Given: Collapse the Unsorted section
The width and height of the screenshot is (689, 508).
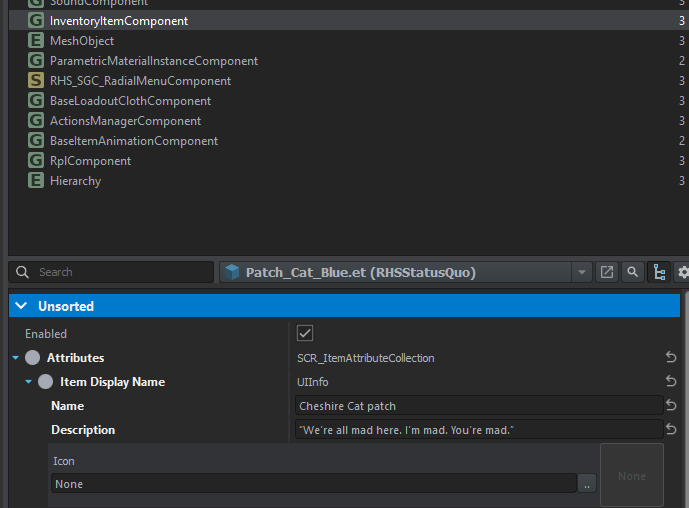Looking at the screenshot, I should [21, 306].
